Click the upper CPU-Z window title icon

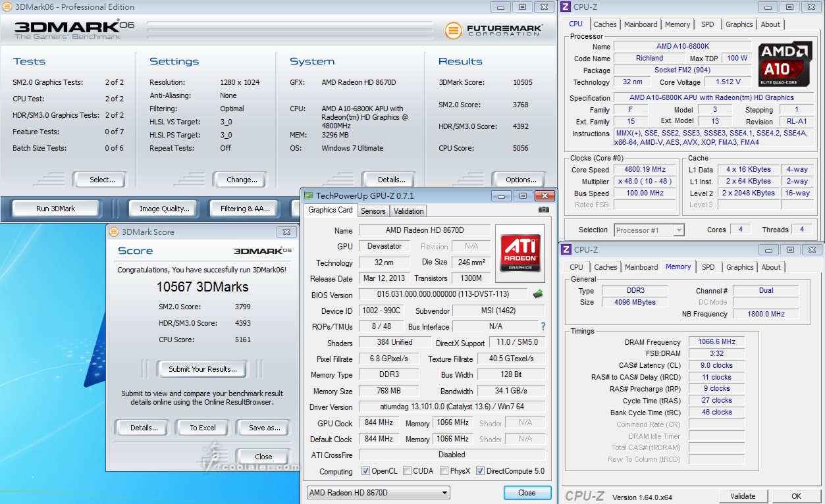(566, 7)
